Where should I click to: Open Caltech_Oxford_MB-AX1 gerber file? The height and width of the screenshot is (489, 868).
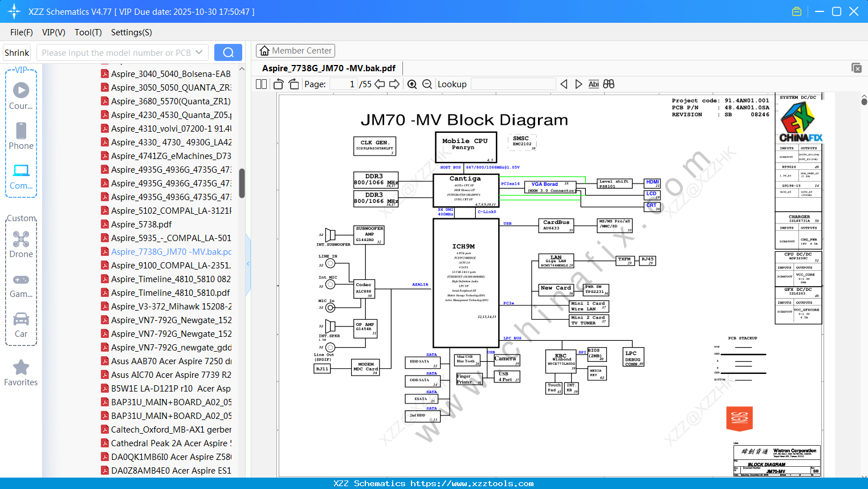click(171, 430)
